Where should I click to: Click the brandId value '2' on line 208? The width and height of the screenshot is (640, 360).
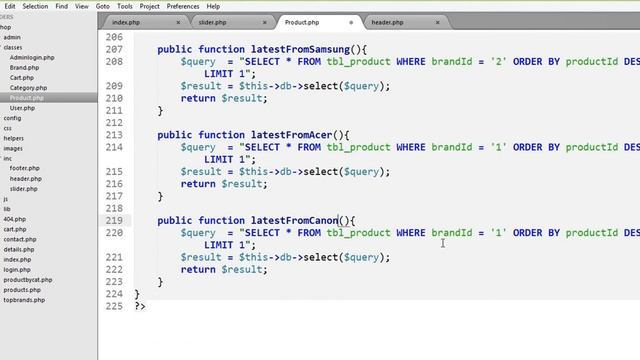click(x=498, y=62)
